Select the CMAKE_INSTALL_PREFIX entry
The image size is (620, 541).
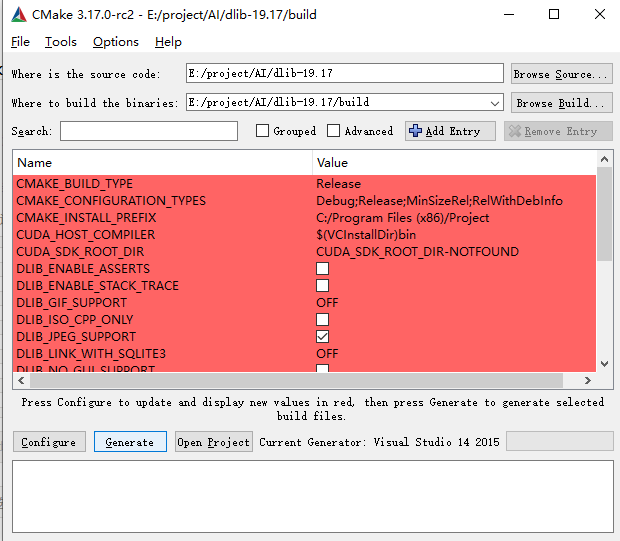click(86, 218)
